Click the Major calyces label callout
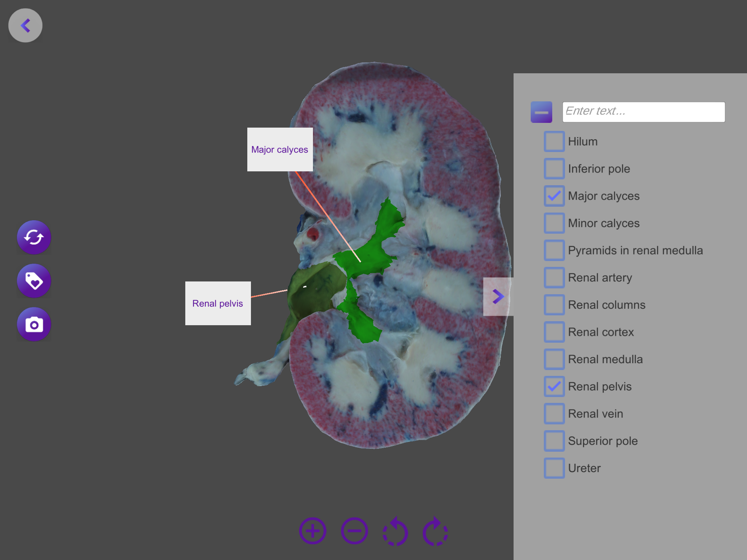Screen dimensions: 747x560 tap(280, 149)
